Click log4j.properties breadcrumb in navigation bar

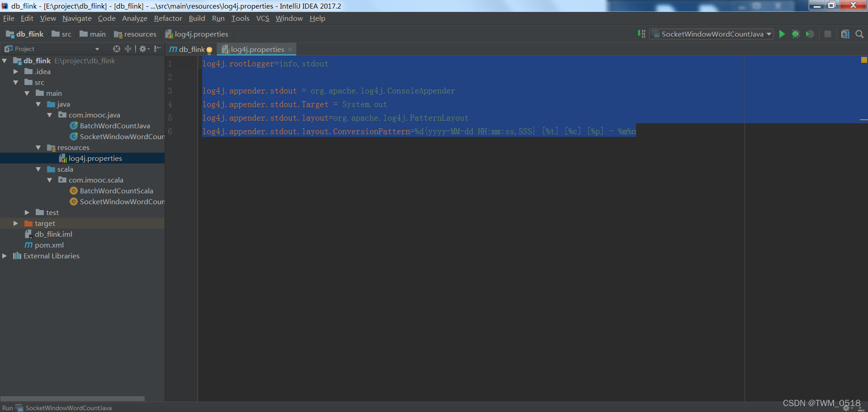(x=197, y=34)
